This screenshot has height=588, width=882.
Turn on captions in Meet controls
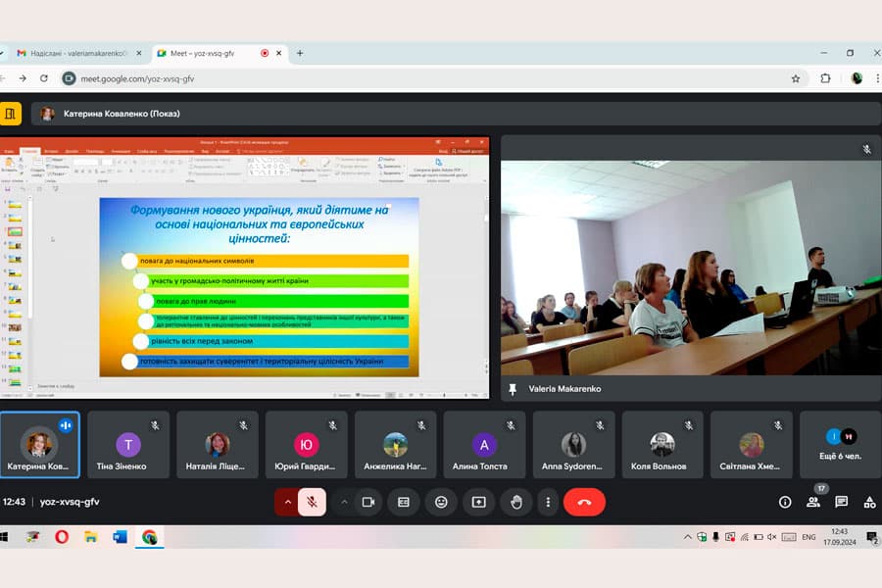[404, 502]
